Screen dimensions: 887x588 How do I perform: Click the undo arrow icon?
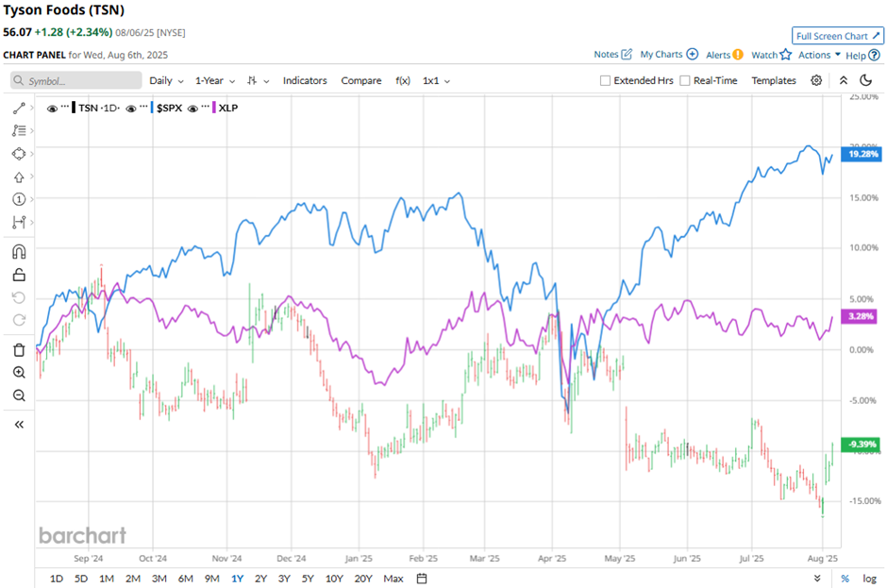pyautogui.click(x=19, y=297)
